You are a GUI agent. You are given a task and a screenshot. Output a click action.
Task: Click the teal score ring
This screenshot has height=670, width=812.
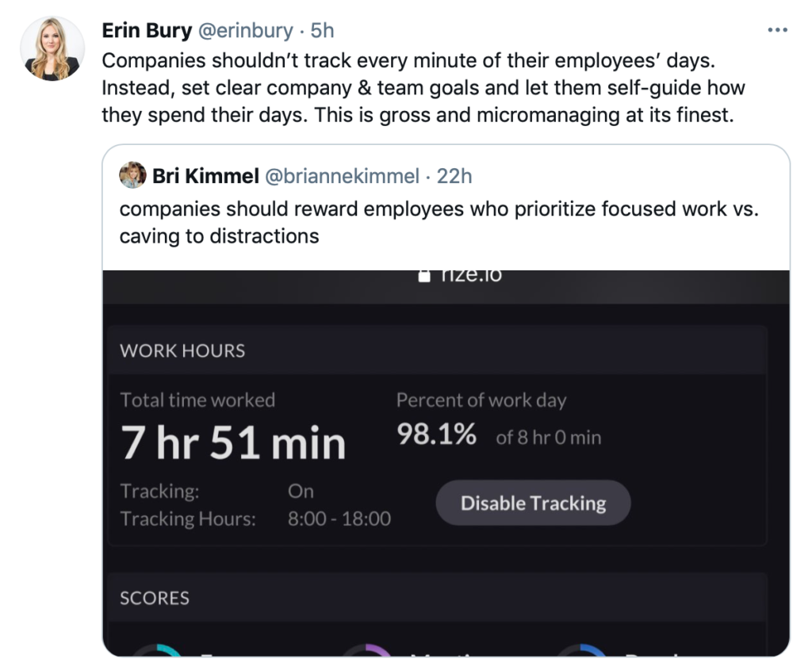(155, 652)
